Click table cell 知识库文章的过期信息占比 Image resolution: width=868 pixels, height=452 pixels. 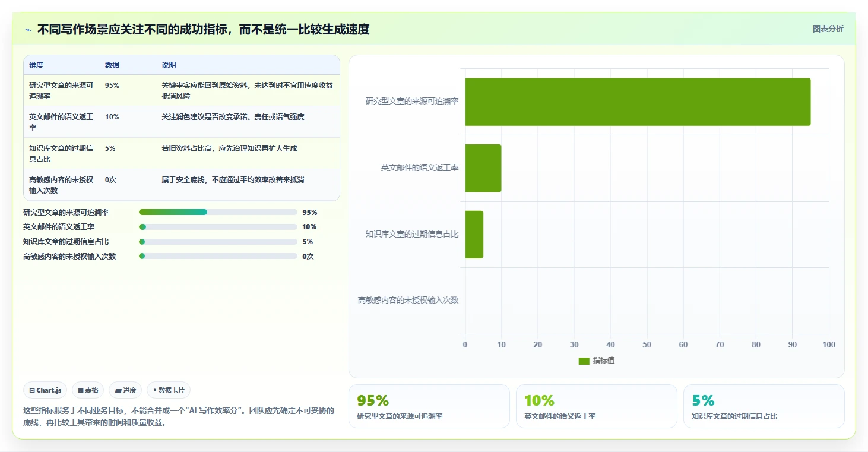tap(62, 153)
